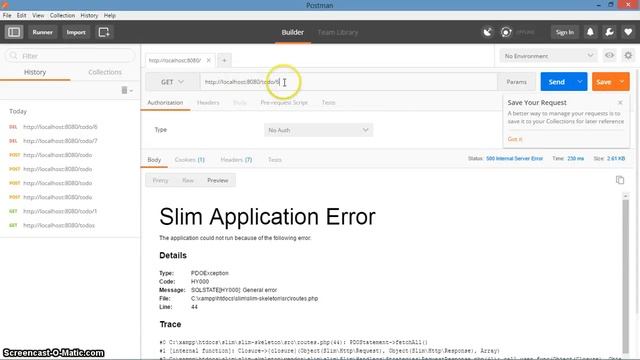Click the Runner button
Screen dimensions: 640x360
[x=42, y=32]
